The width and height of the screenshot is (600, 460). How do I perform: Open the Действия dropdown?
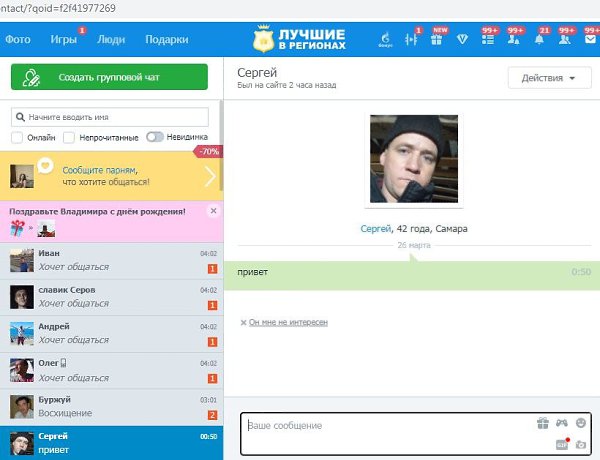(x=549, y=78)
